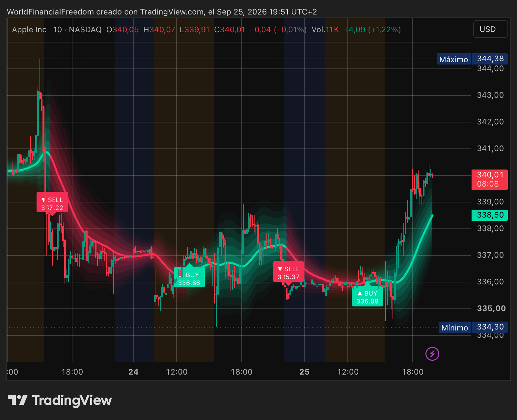Click the date 25 on the time axis
Viewport: 517px width, 420px height.
click(305, 372)
